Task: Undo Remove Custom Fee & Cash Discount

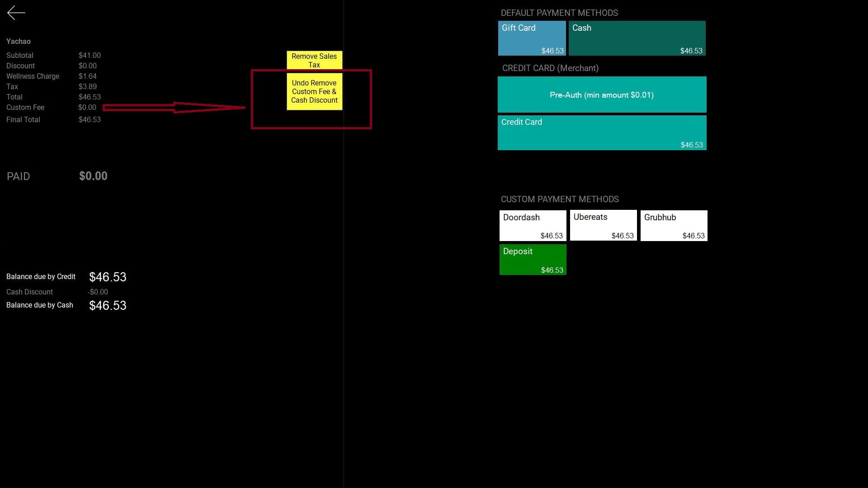Action: [x=314, y=92]
